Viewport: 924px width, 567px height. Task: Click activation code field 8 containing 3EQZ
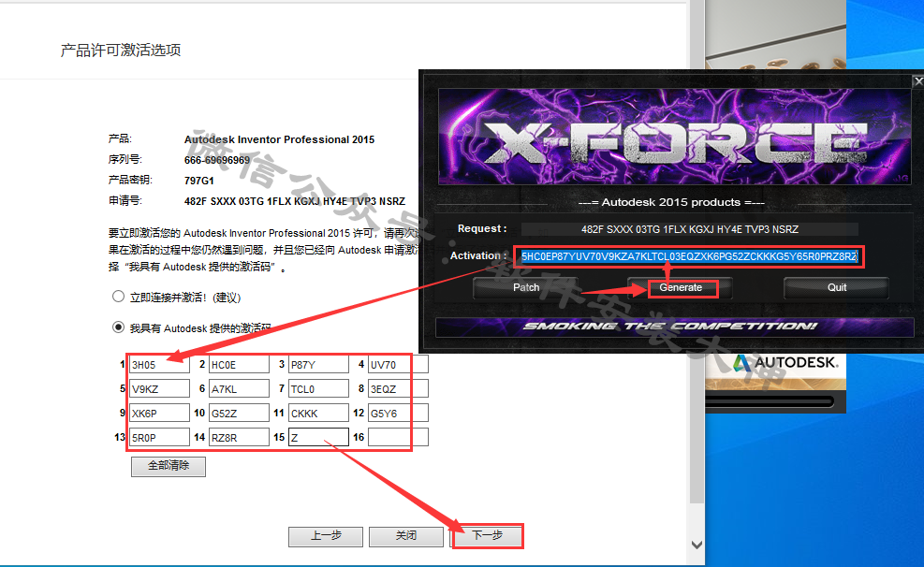pyautogui.click(x=398, y=388)
